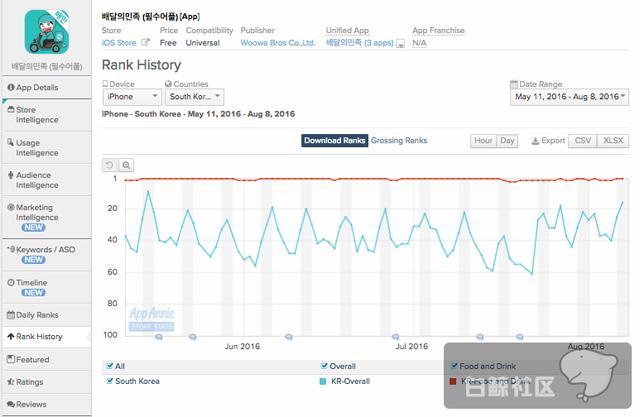Image resolution: width=640 pixels, height=417 pixels.
Task: Click the Woowa Bros Co.,Ltd. publisher link
Action: [x=278, y=43]
